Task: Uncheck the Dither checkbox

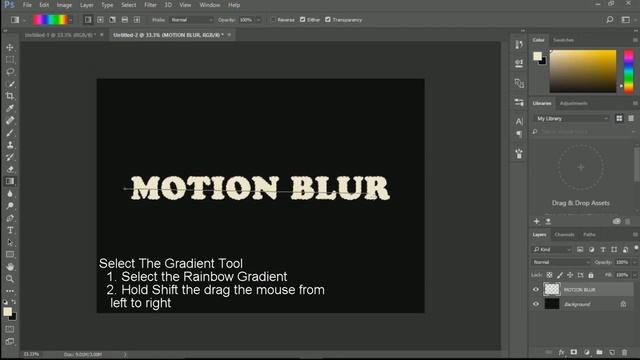Action: [x=302, y=20]
